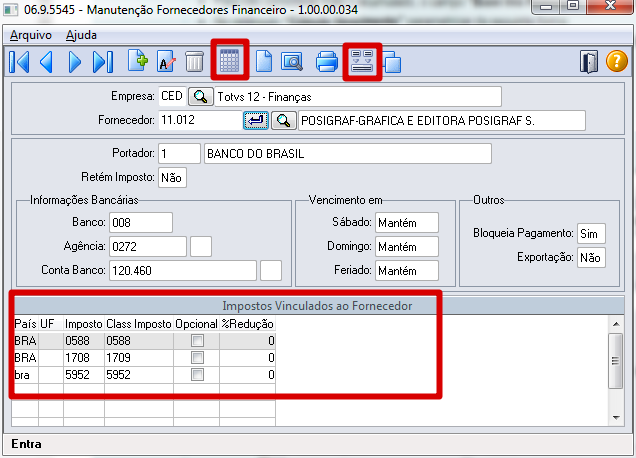This screenshot has height=458, width=636.
Task: Click the Portador code field
Action: (179, 154)
